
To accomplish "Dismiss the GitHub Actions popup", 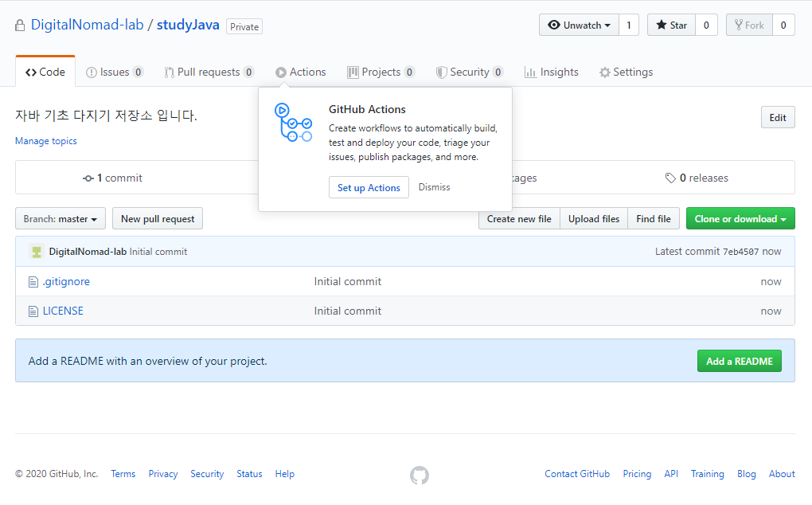I will (x=434, y=187).
